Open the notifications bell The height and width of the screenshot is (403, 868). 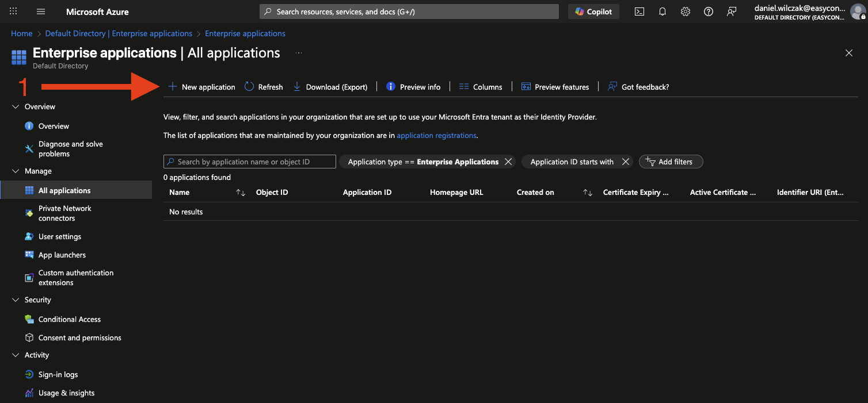coord(662,11)
